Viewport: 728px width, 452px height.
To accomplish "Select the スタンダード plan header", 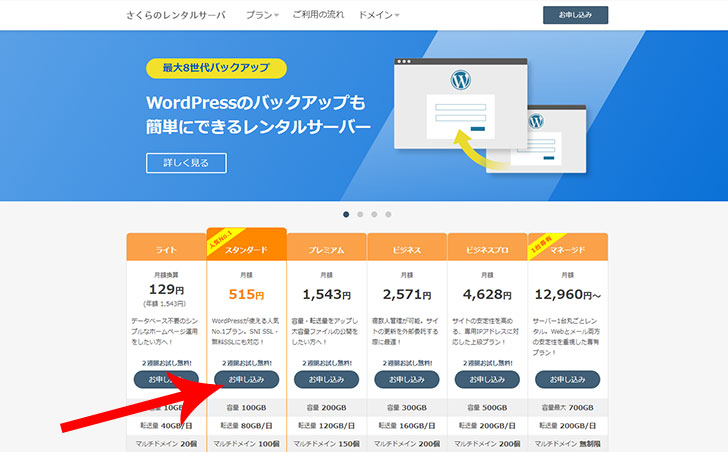I will click(246, 245).
